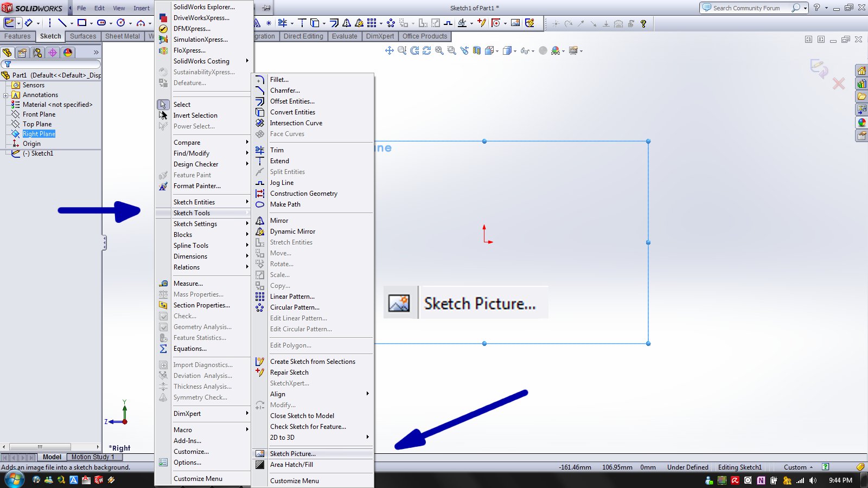This screenshot has width=868, height=488.
Task: Open the File Explorer task pane tab
Action: coord(861,97)
